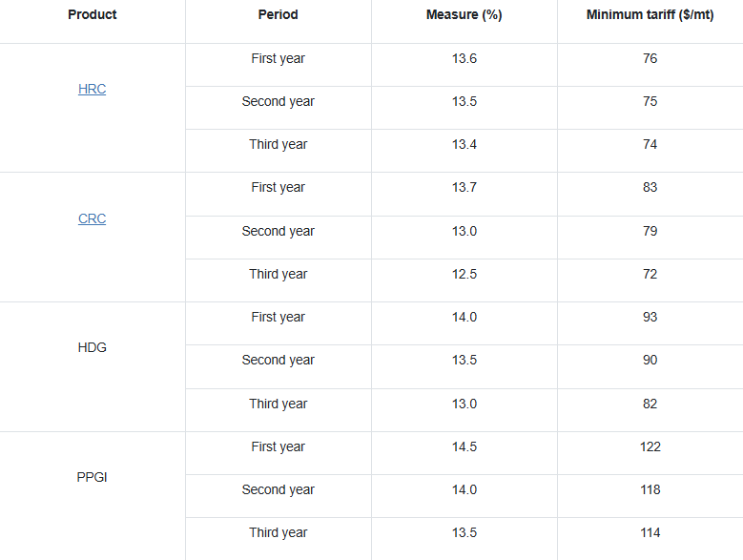
Task: Click the Measure (%) column header
Action: tap(464, 14)
